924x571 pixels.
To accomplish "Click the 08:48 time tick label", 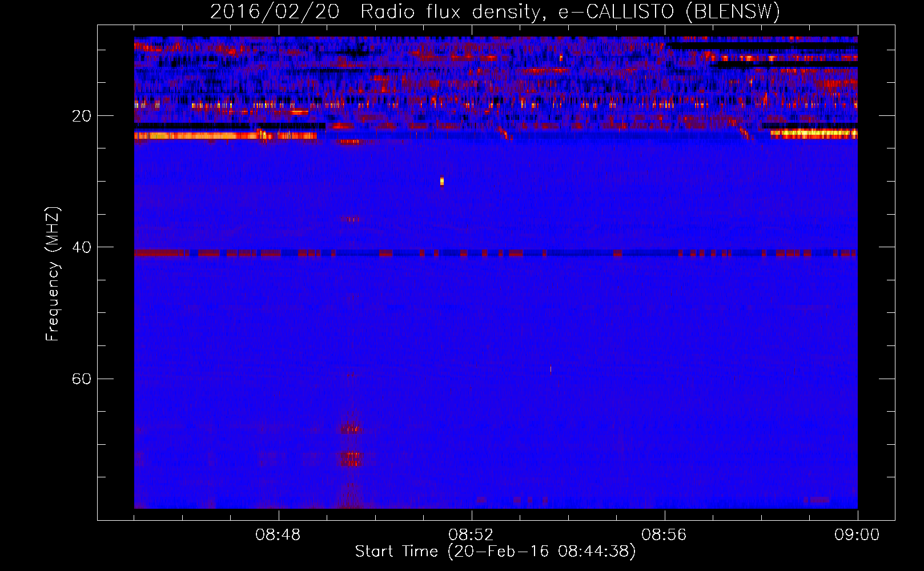I will pos(278,535).
